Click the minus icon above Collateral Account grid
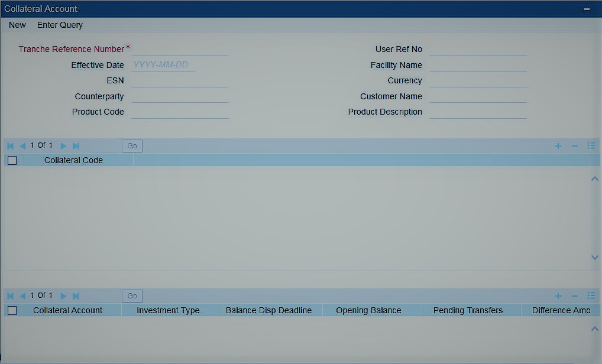The image size is (602, 364). coord(574,295)
